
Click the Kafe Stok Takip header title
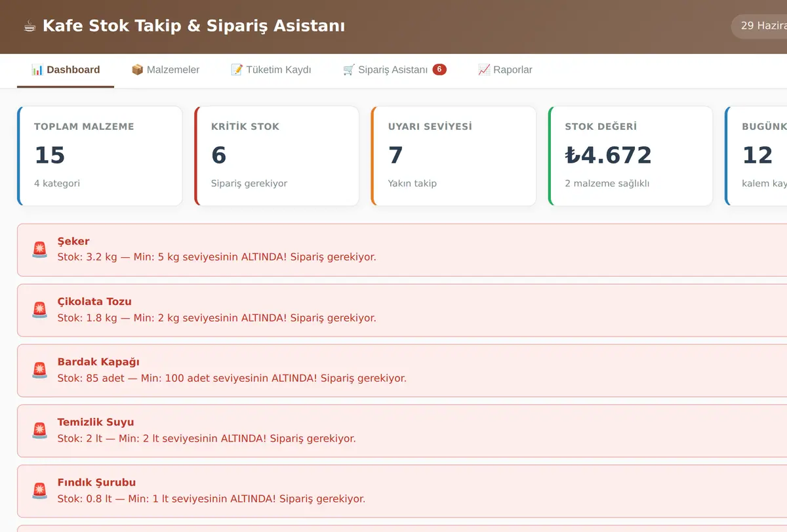[193, 26]
